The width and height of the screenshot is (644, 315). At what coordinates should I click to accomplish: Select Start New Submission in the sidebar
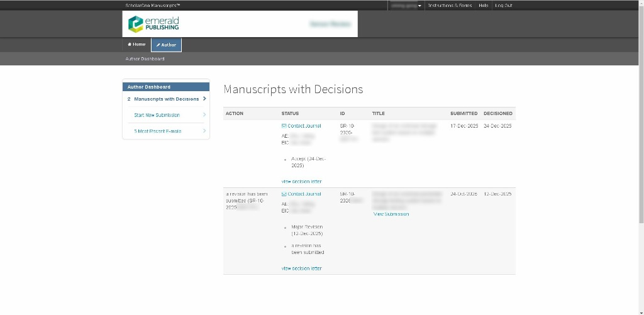(x=157, y=115)
